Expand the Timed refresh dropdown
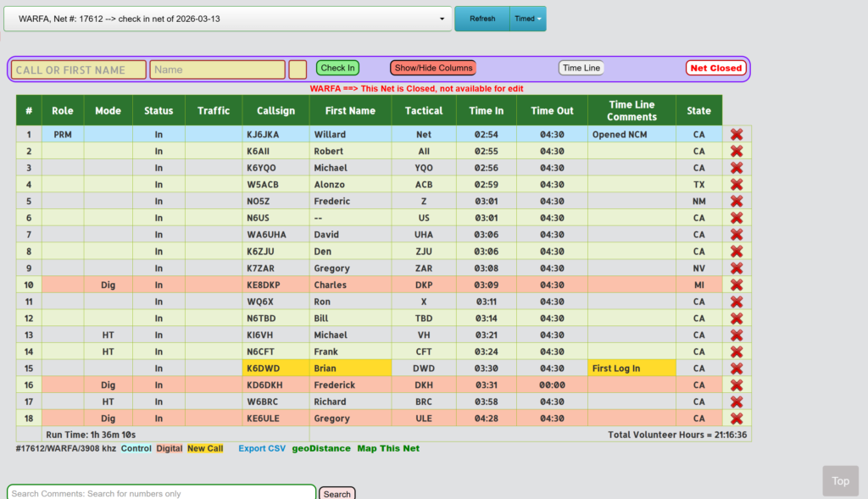Screen dimensions: 868x499 pos(527,19)
